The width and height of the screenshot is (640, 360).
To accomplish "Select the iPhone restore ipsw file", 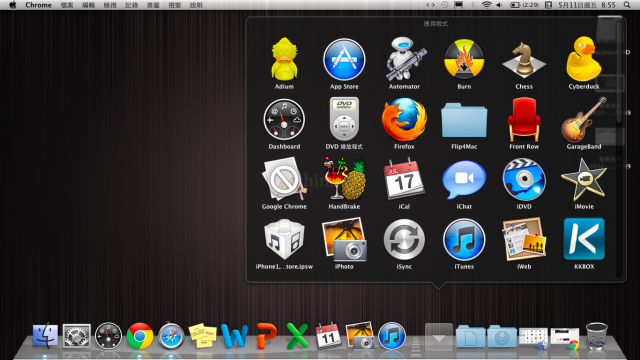I will (x=284, y=240).
